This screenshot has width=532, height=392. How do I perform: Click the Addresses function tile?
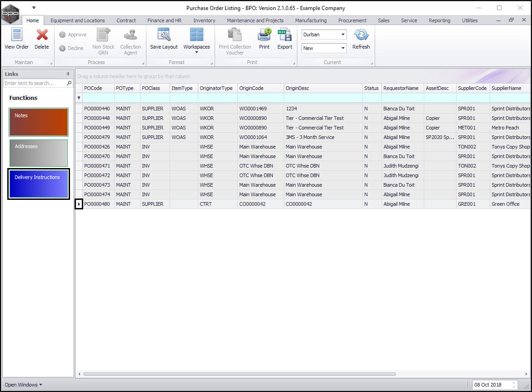click(39, 153)
